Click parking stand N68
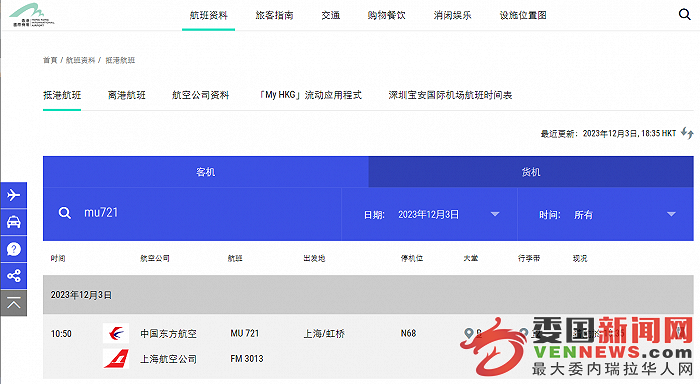 tap(408, 333)
